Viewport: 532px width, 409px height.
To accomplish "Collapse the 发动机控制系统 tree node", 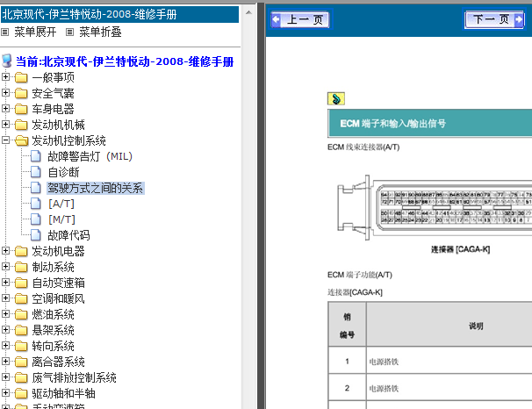I will [5, 140].
